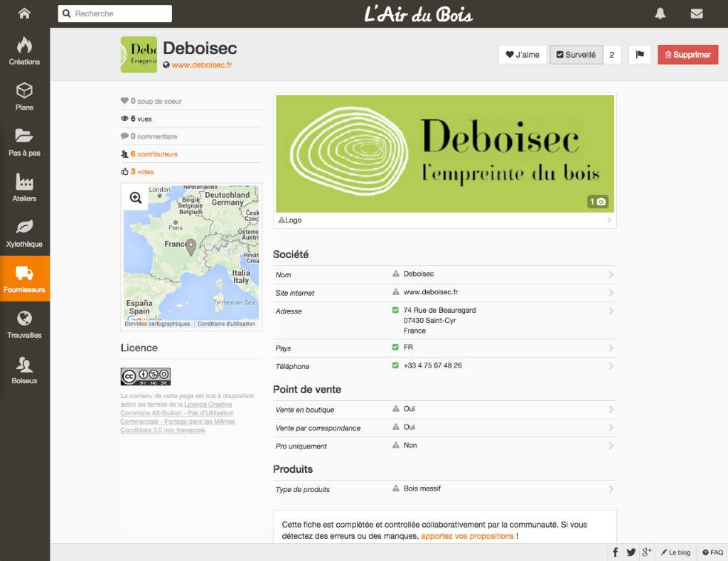Toggle the Surveillé watch button

(x=576, y=54)
